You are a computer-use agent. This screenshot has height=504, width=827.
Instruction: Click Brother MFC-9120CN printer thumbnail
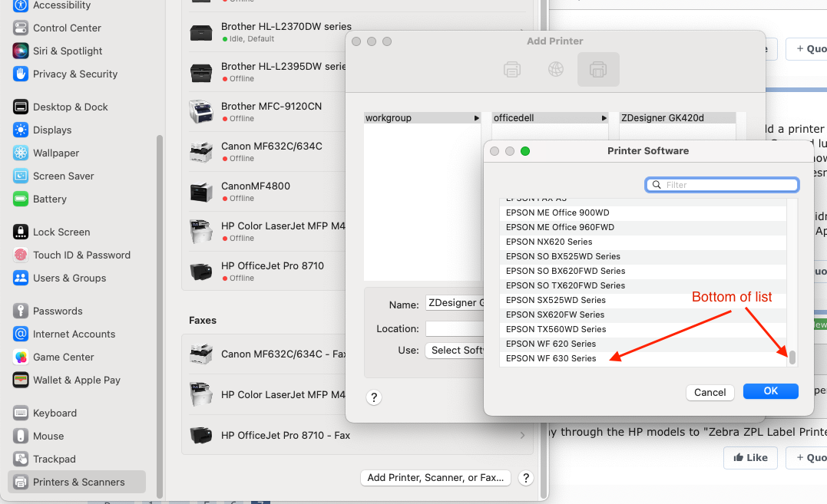pyautogui.click(x=201, y=112)
